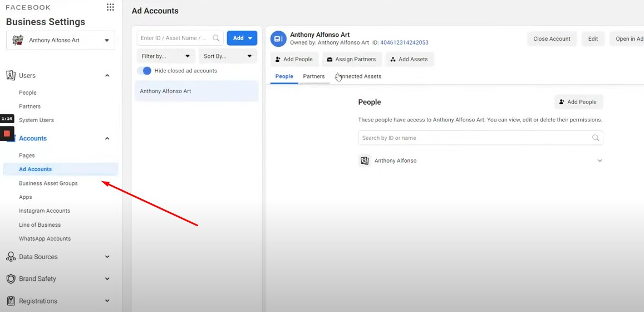Click the Accounts heading label
This screenshot has height=312, width=644.
[33, 139]
